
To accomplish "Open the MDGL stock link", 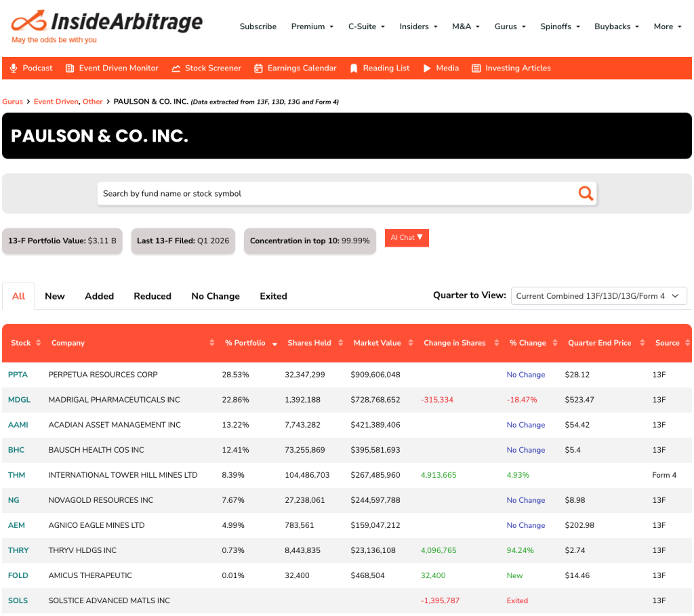I will point(19,400).
